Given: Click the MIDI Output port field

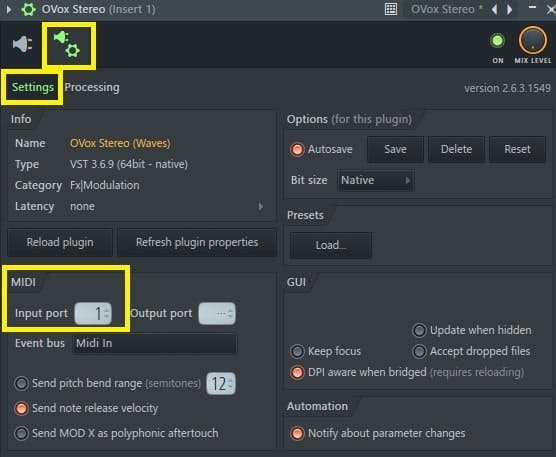Looking at the screenshot, I should click(217, 313).
